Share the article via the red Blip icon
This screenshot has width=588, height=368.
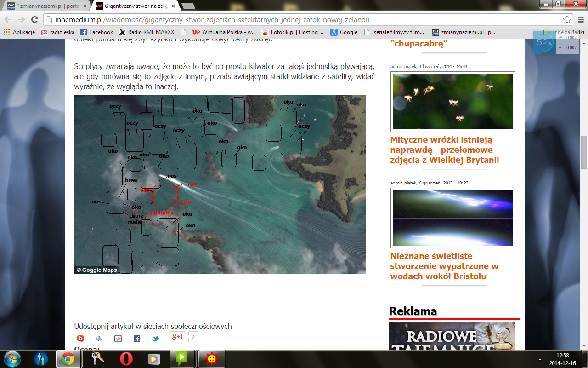click(80, 338)
